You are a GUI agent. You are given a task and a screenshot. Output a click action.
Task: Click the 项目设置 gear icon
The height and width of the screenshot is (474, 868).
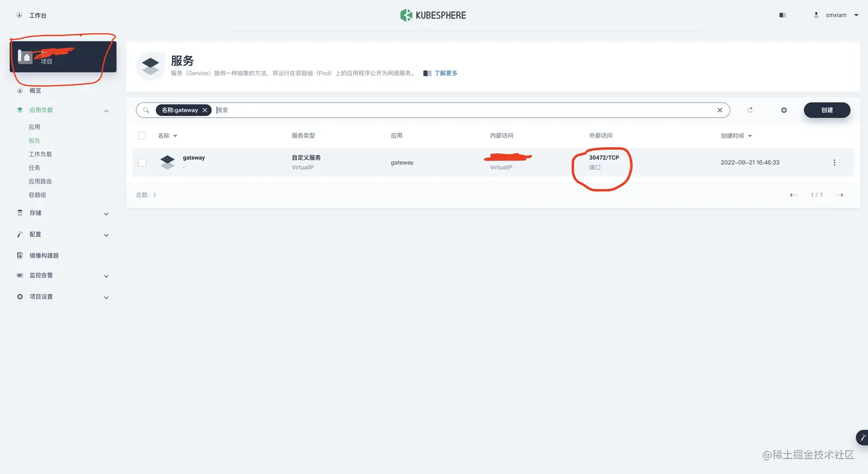20,297
